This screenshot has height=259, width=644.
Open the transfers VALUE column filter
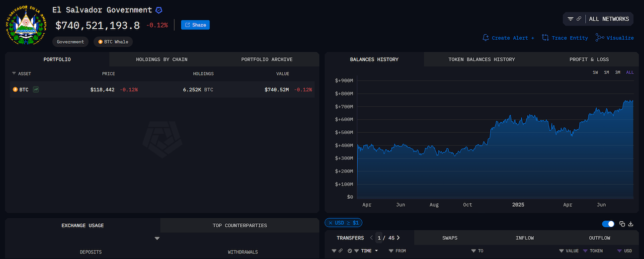(x=561, y=250)
